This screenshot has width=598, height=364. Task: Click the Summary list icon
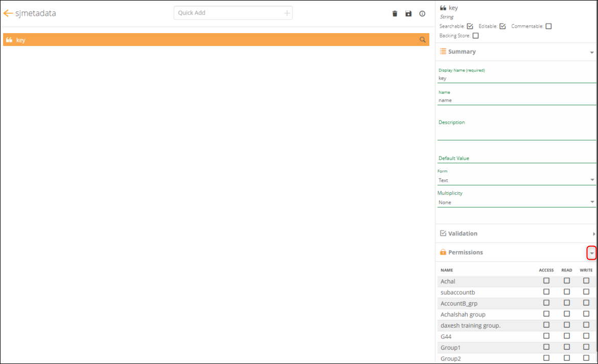[x=443, y=51]
